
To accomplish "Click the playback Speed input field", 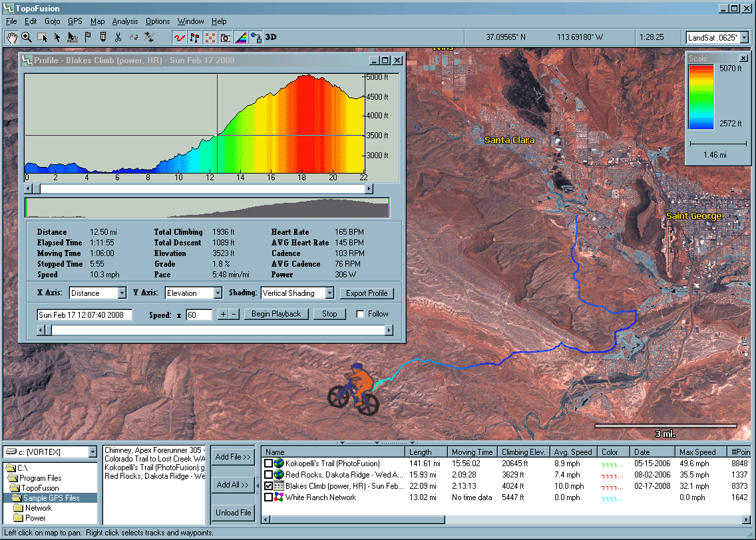I will [199, 315].
